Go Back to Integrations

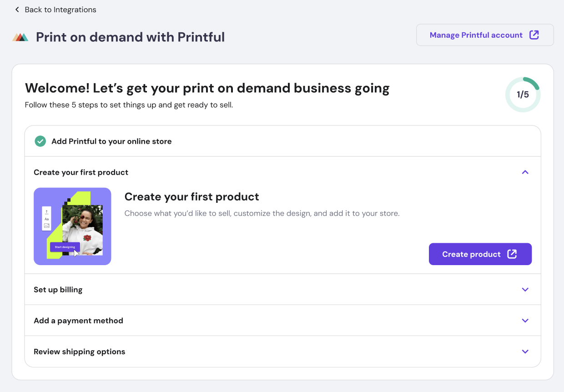tap(60, 9)
